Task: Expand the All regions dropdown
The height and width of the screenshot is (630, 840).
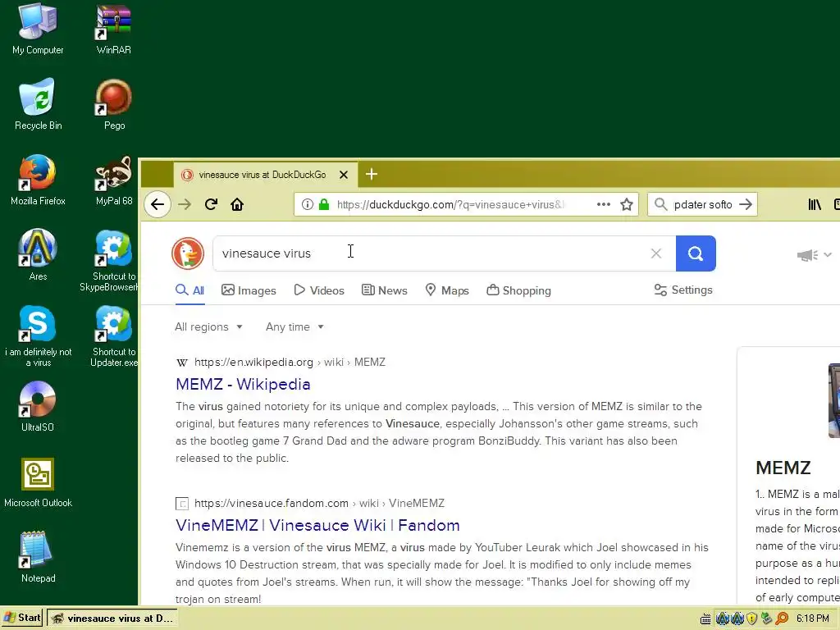Action: 208,326
